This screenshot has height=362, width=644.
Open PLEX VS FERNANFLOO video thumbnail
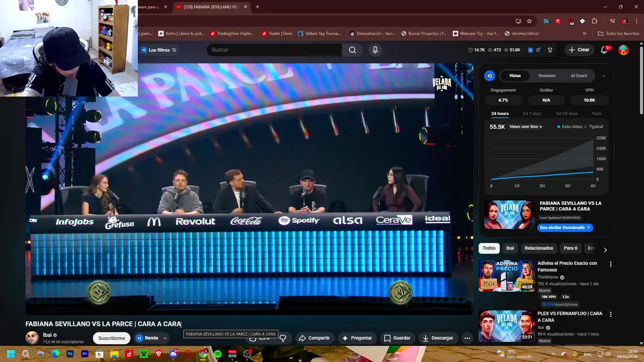pyautogui.click(x=507, y=326)
